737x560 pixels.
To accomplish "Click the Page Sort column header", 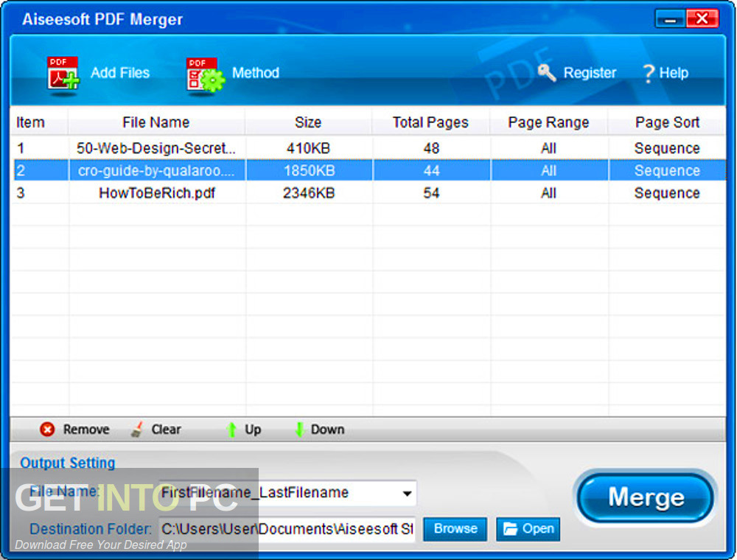I will pos(667,122).
